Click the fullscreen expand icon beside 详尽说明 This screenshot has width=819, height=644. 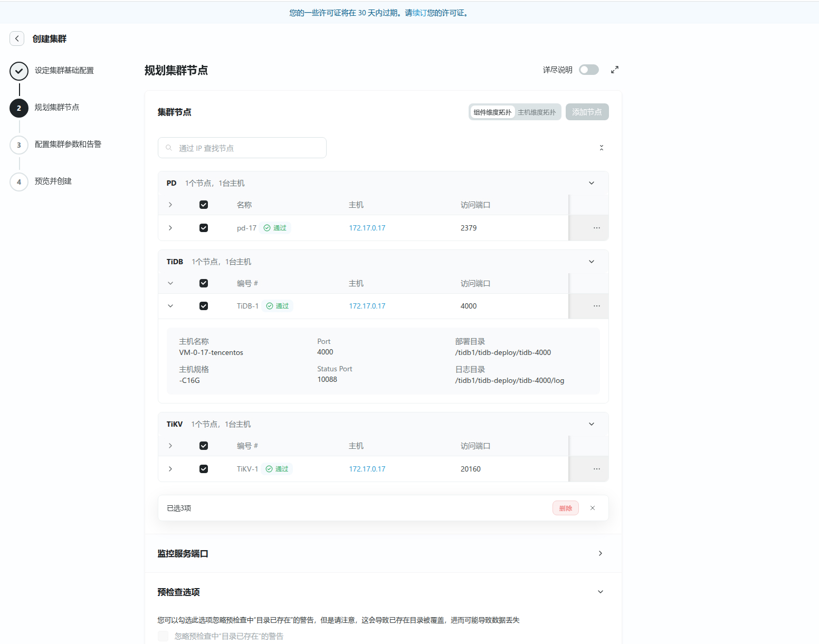click(615, 70)
